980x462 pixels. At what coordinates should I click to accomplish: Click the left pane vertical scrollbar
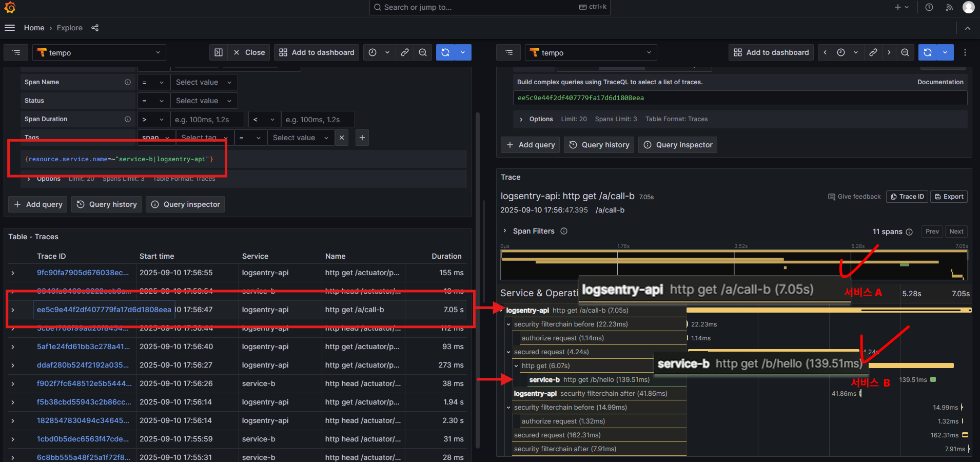(478, 280)
